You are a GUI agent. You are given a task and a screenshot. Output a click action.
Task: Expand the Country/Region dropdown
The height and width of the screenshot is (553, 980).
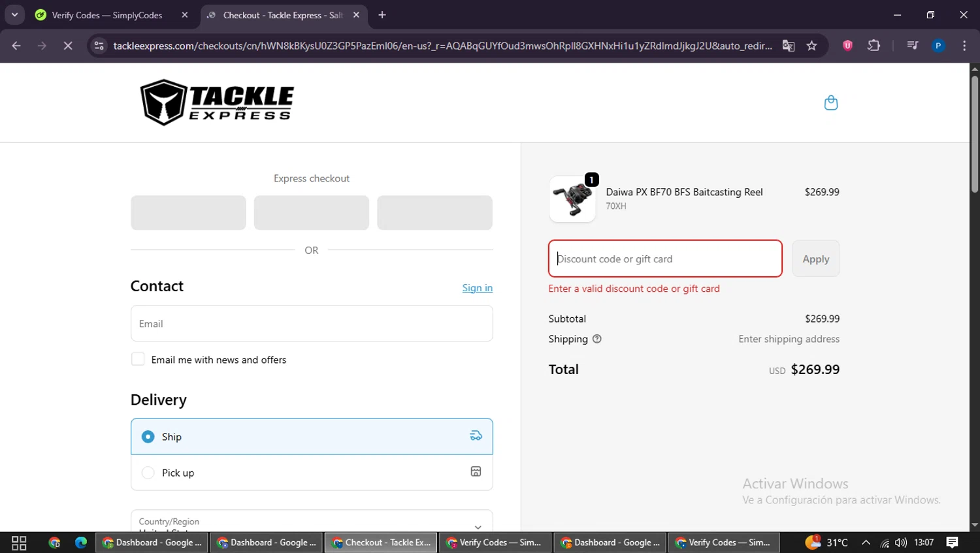[312, 521]
